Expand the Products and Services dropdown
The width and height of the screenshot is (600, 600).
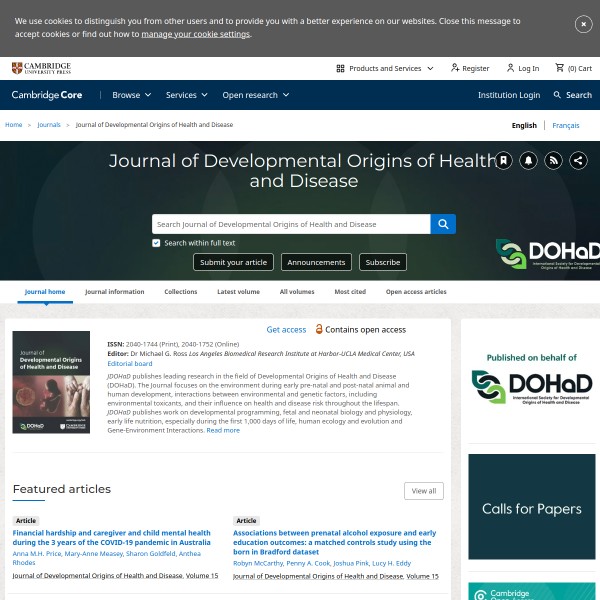coord(385,68)
